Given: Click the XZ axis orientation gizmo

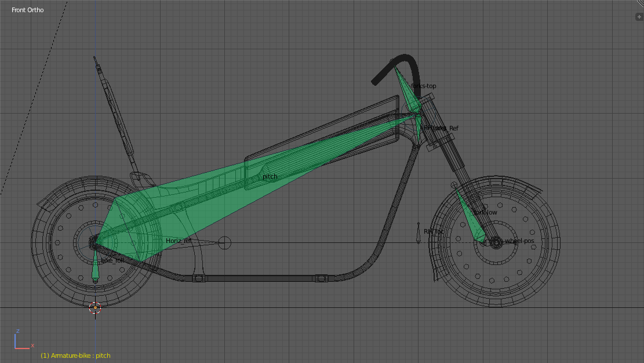Looking at the screenshot, I should 21,341.
